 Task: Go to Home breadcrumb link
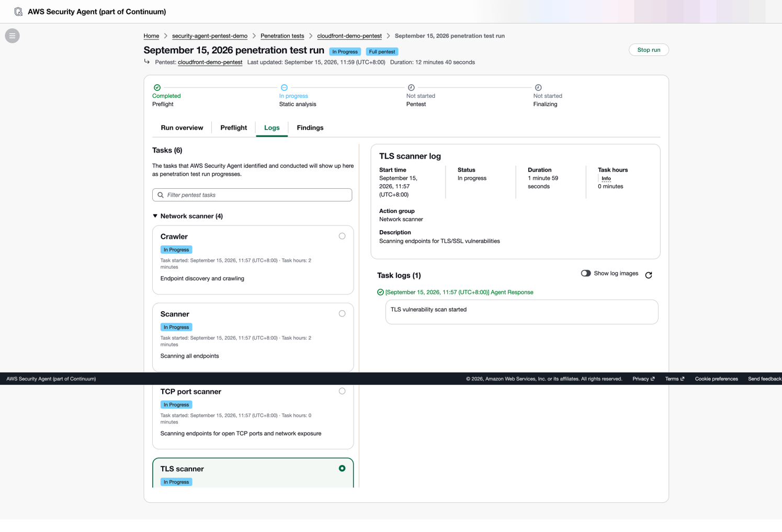click(x=151, y=36)
